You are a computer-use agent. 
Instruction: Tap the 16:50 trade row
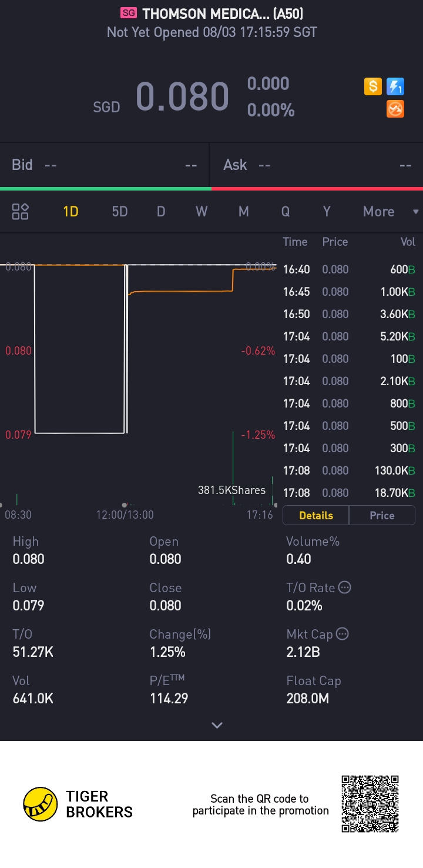tap(349, 314)
